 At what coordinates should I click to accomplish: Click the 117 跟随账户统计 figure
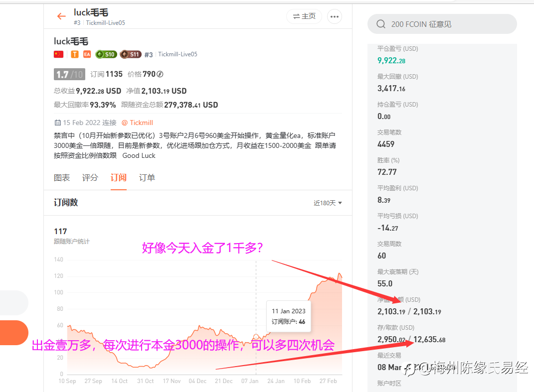(61, 232)
